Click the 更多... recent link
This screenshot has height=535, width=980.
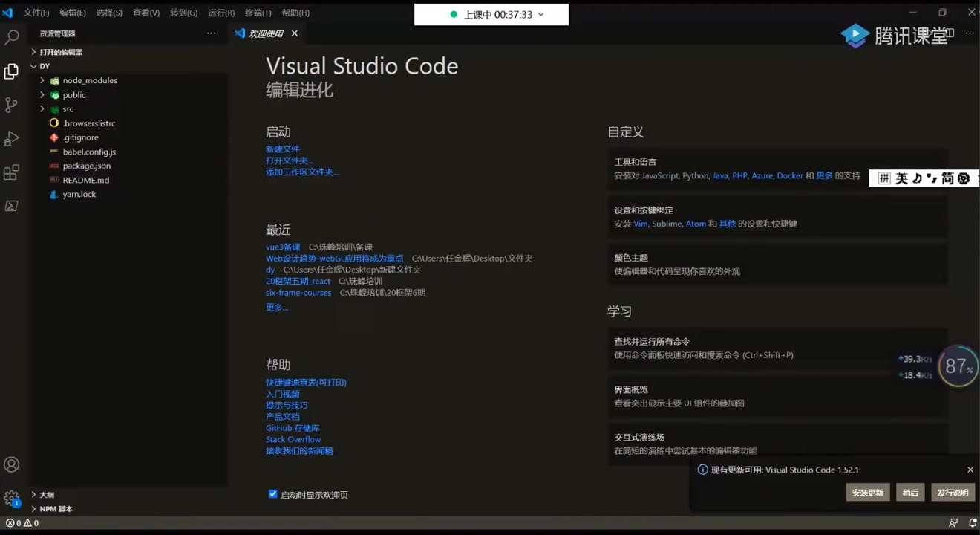(277, 308)
